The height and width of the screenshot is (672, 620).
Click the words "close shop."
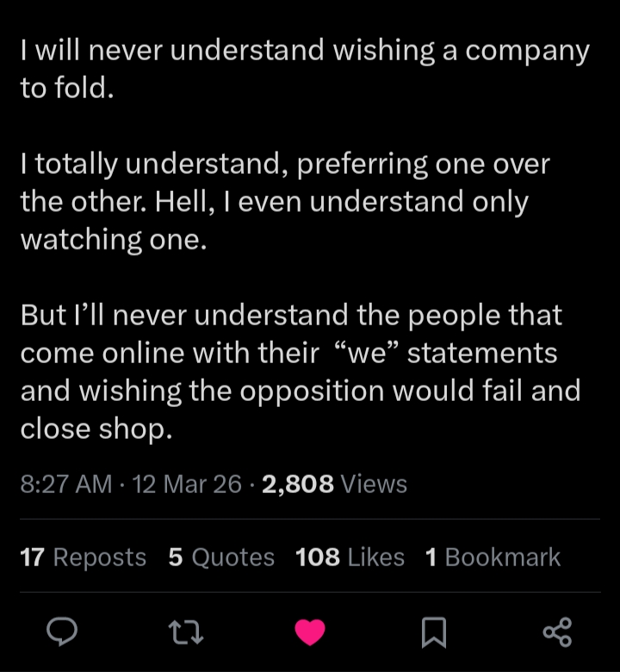96,428
